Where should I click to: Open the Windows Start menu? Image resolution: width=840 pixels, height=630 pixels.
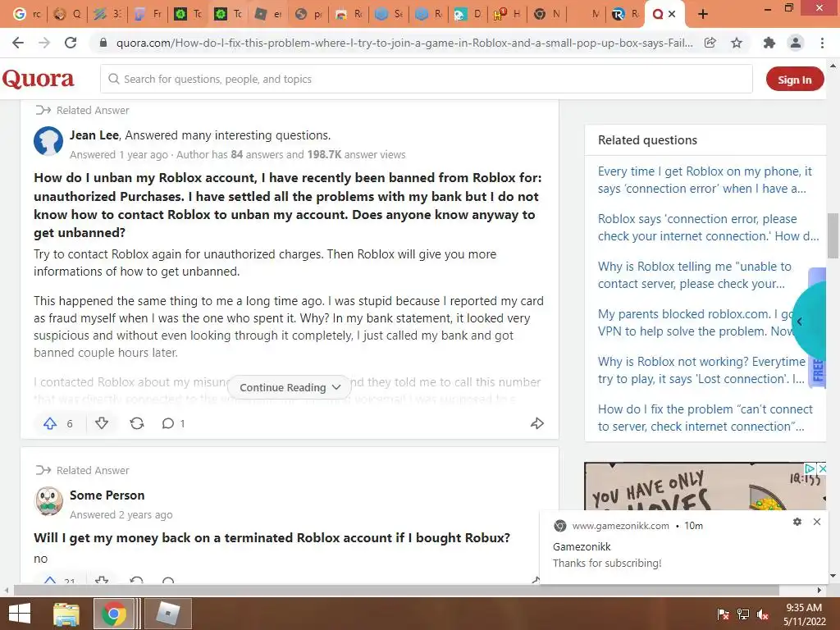(x=20, y=614)
